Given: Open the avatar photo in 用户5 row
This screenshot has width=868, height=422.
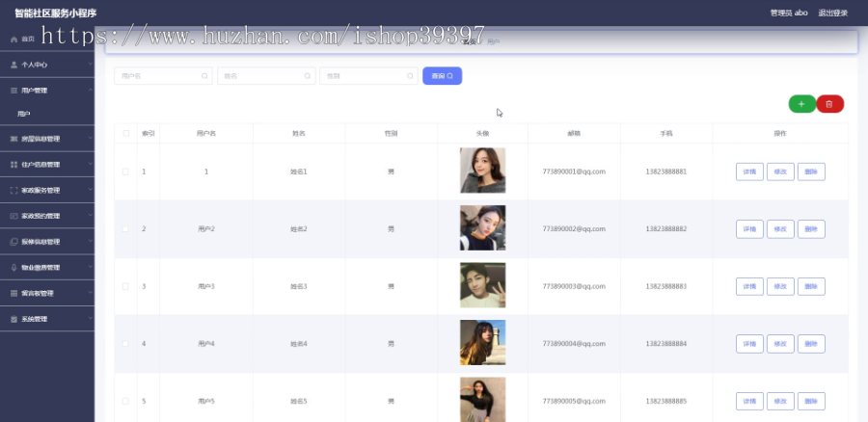Looking at the screenshot, I should coord(483,399).
